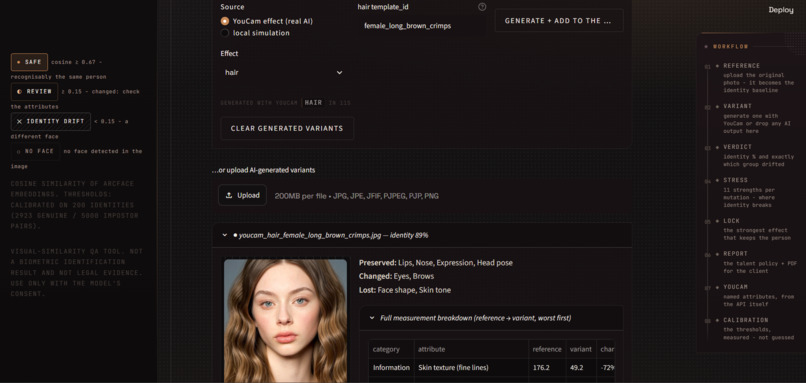This screenshot has height=383, width=806.
Task: Click the IDENTITY DRIFT badge
Action: [x=50, y=121]
